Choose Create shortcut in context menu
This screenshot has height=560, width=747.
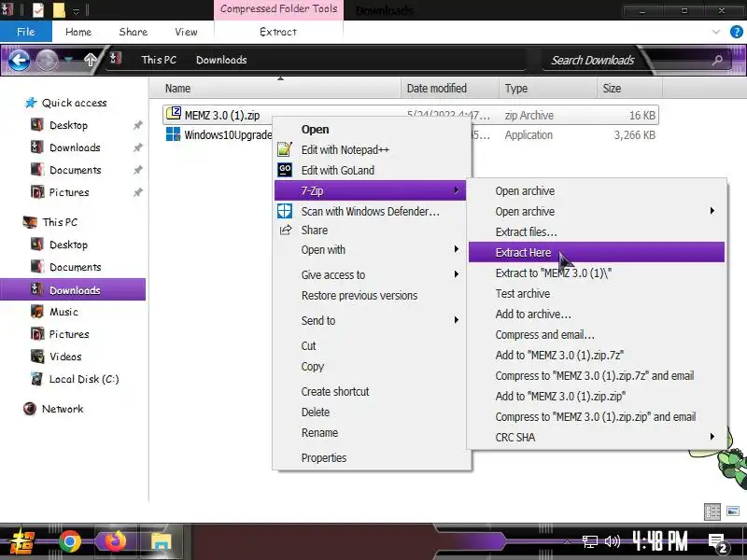click(335, 392)
